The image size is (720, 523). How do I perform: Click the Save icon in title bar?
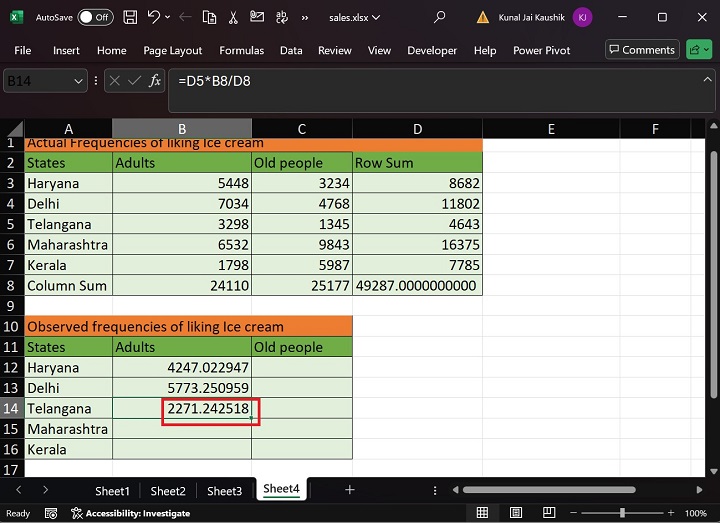tap(130, 17)
